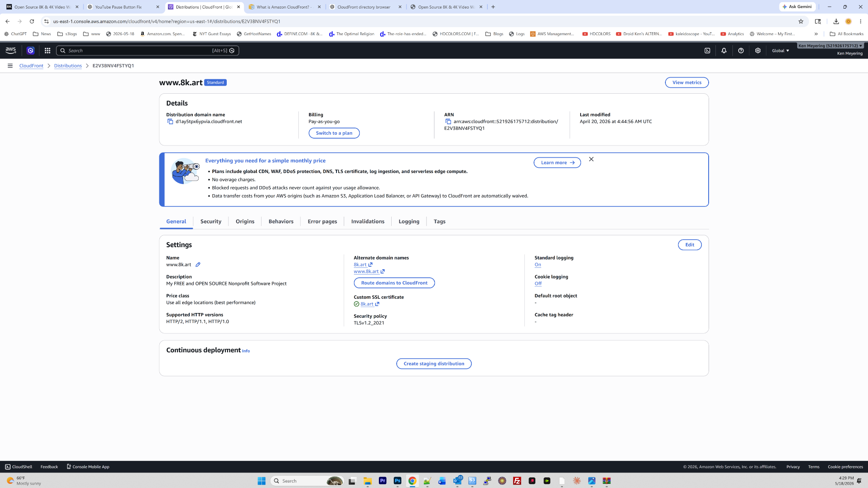868x488 pixels.
Task: Expand the Global region dropdown
Action: tap(780, 50)
